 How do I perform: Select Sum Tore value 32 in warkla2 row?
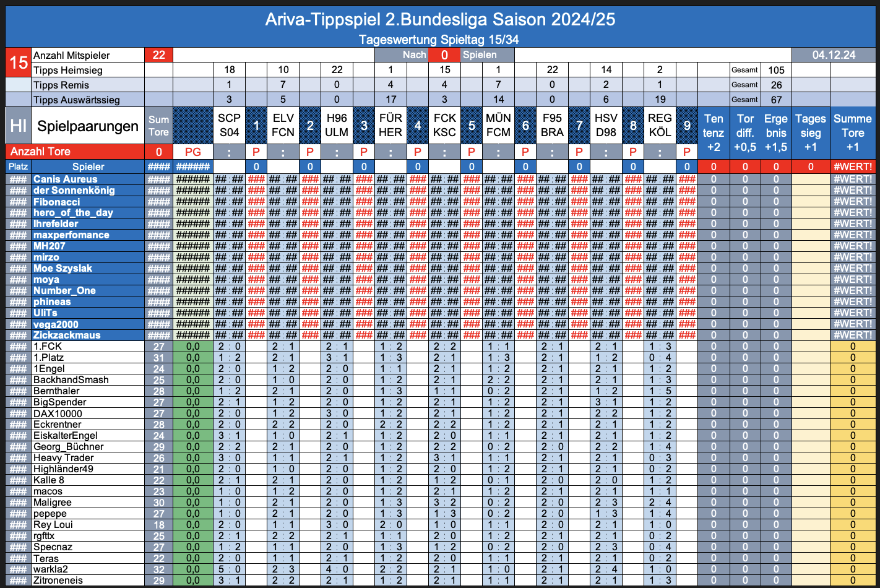159,569
